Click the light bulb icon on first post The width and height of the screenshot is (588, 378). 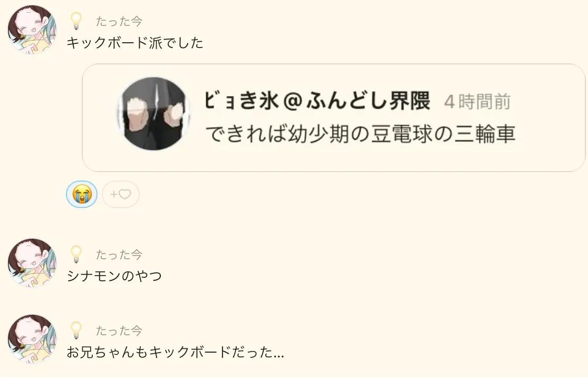[x=76, y=21]
